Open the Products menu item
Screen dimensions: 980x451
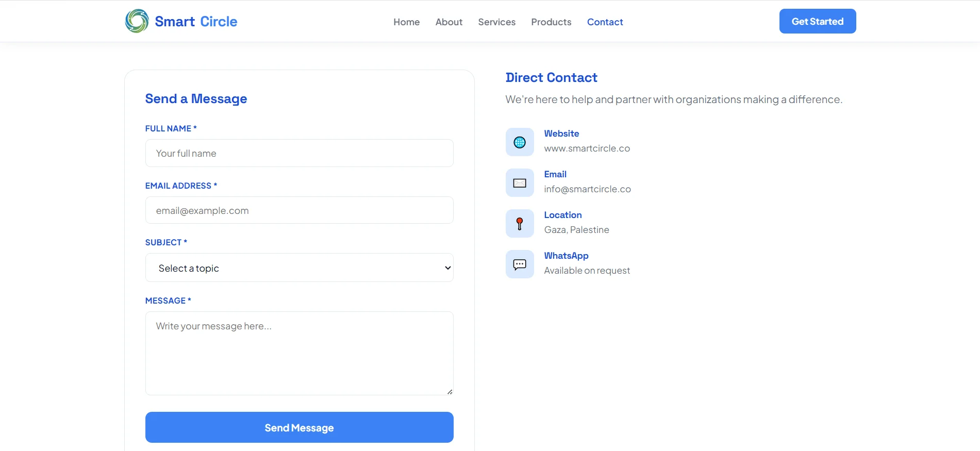[x=551, y=22]
